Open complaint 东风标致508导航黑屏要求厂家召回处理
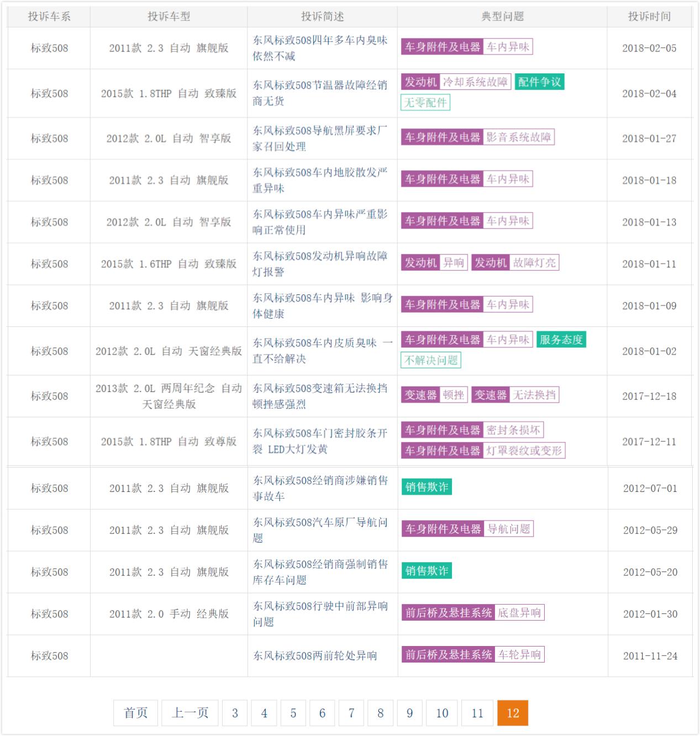 (x=320, y=138)
